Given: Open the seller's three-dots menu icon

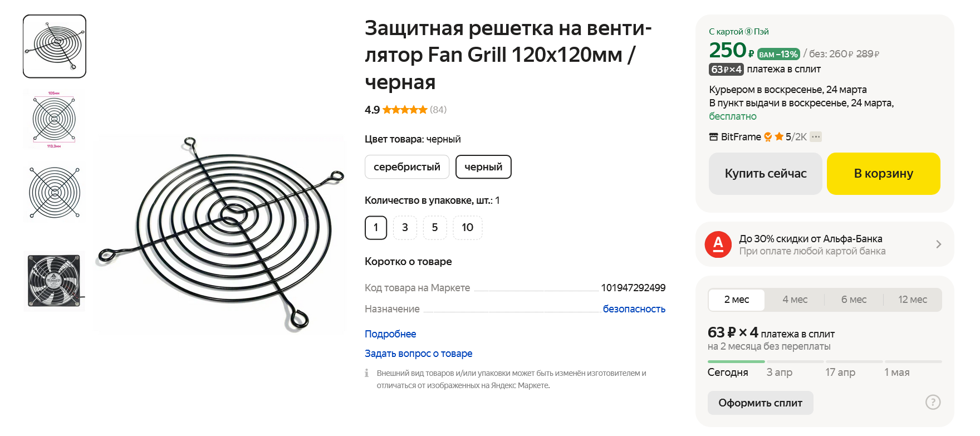Looking at the screenshot, I should pos(816,137).
